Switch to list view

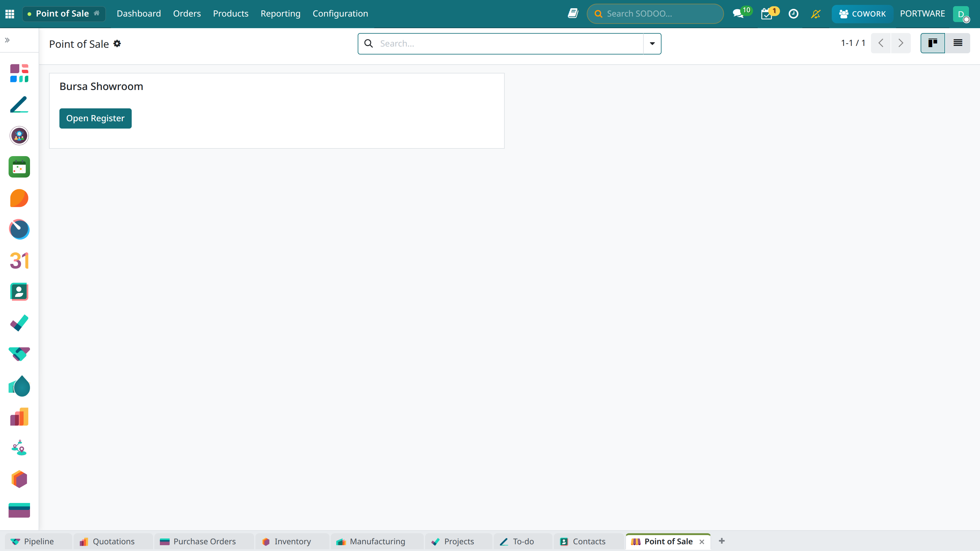click(x=958, y=43)
